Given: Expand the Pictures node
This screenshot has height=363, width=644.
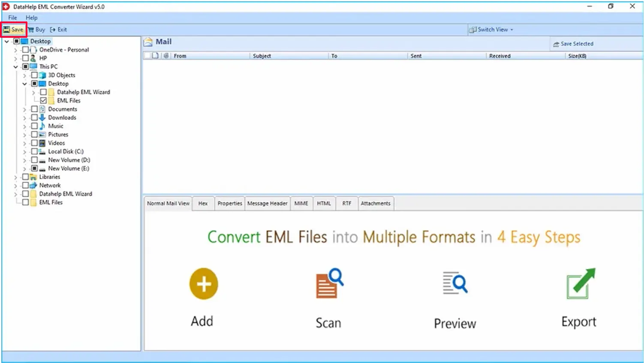Looking at the screenshot, I should click(24, 135).
